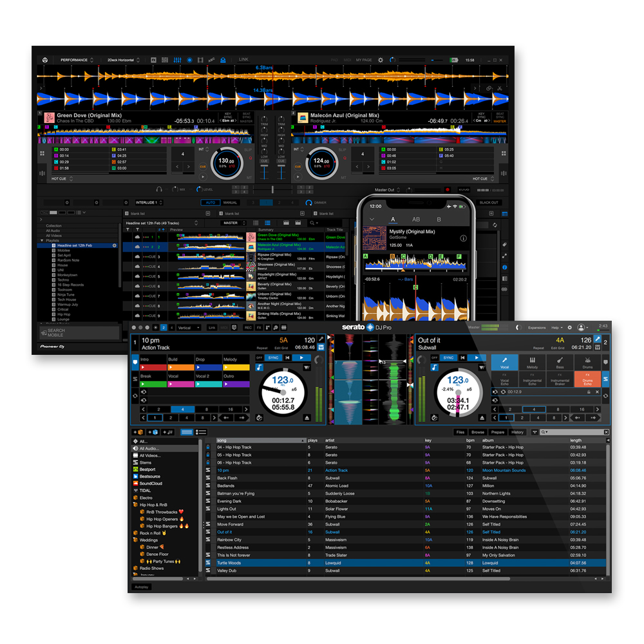The height and width of the screenshot is (644, 644).
Task: Select the Vocal stem pad on Serato deck 2
Action: point(504,362)
